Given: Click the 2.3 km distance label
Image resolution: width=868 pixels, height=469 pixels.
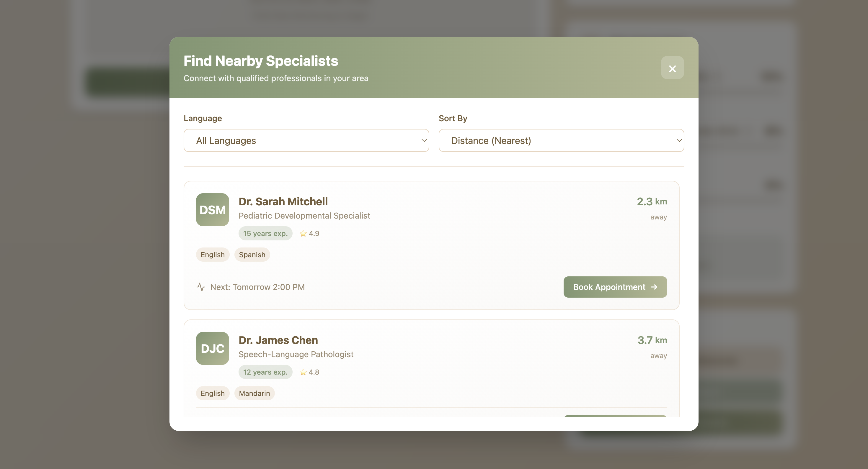Looking at the screenshot, I should click(x=651, y=202).
